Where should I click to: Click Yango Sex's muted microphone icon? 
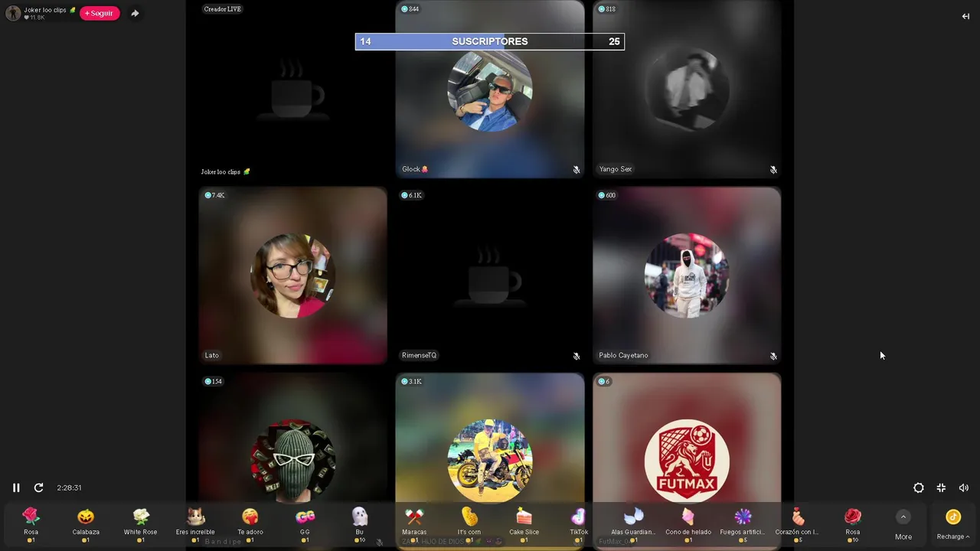coord(773,170)
